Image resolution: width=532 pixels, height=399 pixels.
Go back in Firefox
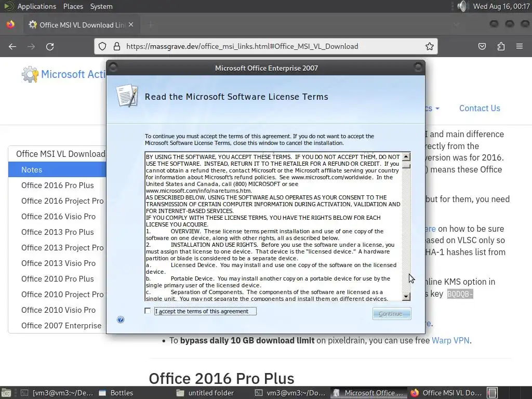pos(12,46)
